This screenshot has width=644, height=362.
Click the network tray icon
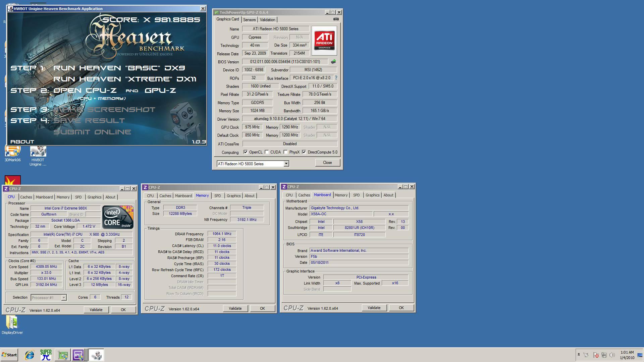click(604, 355)
